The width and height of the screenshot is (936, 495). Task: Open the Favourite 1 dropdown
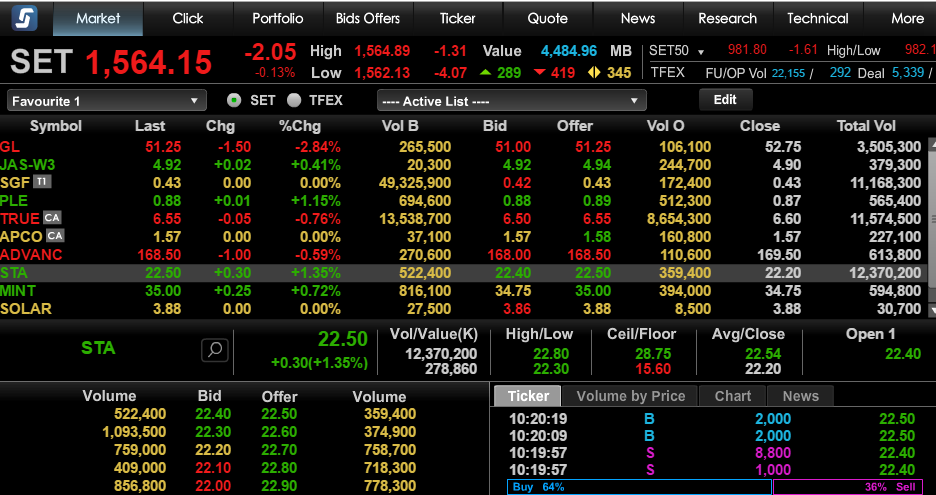coord(107,101)
